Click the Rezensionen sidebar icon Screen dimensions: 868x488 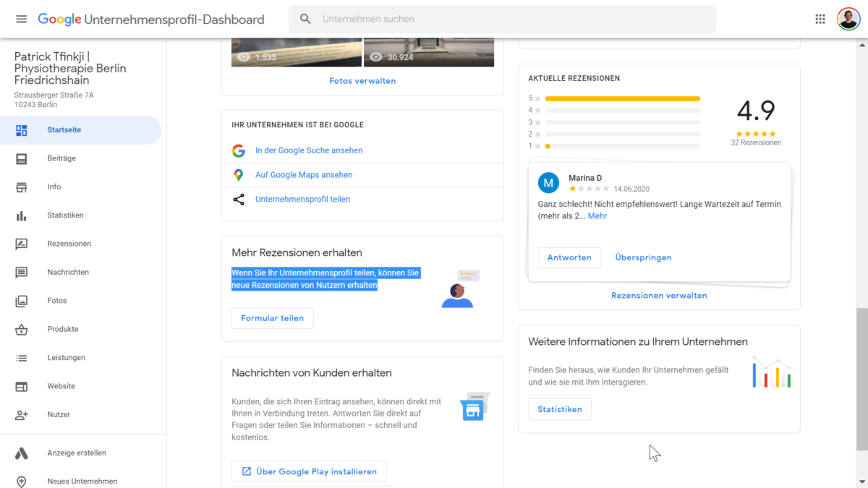[22, 244]
